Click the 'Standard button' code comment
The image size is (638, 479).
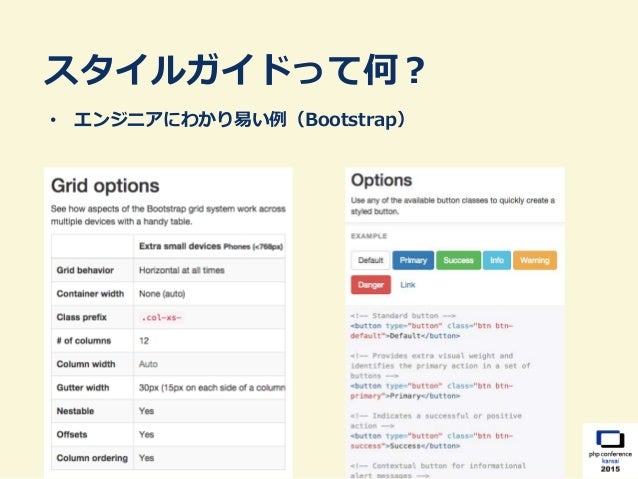tap(403, 316)
